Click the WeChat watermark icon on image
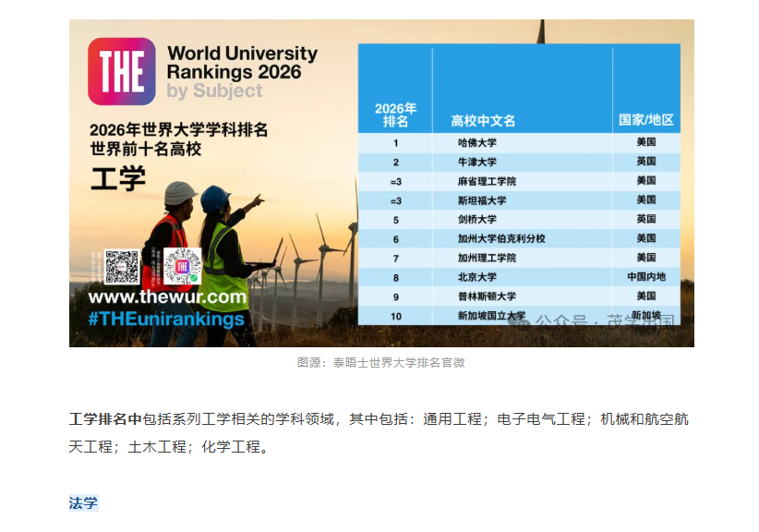Screen dimensions: 759x532 (523, 320)
